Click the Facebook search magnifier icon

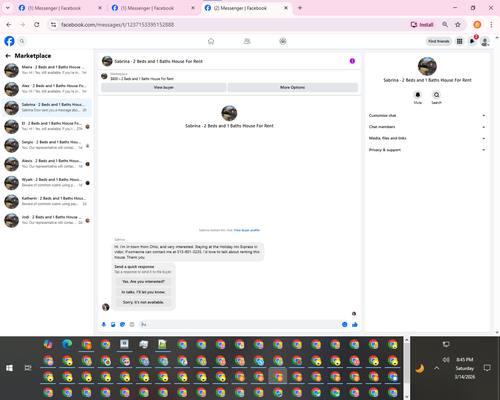22,41
